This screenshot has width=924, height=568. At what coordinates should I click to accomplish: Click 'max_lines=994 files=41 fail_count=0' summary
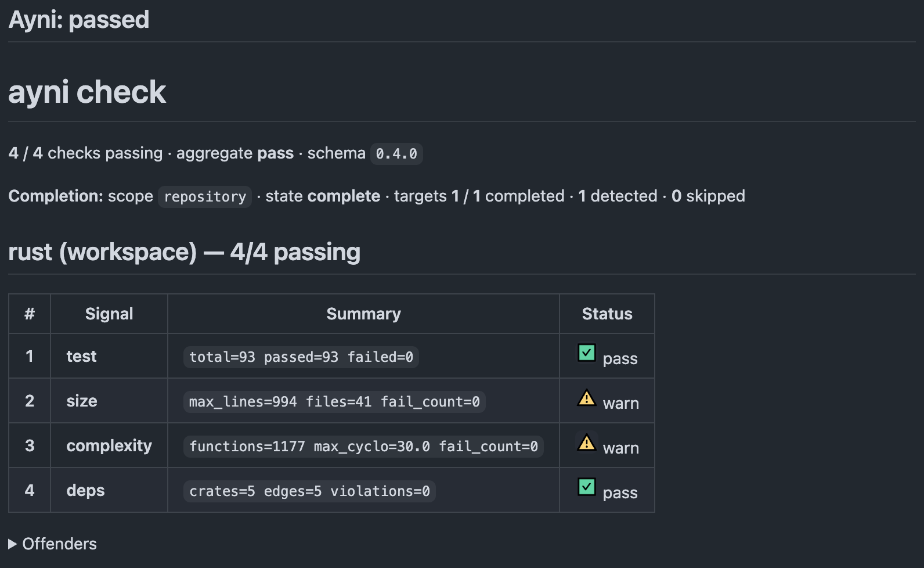tap(334, 402)
